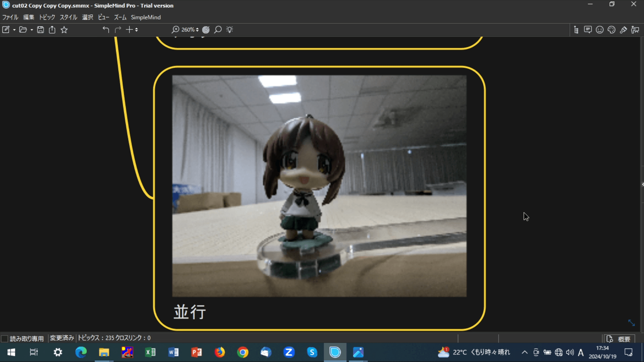Open the outline tree panel icon

576,30
